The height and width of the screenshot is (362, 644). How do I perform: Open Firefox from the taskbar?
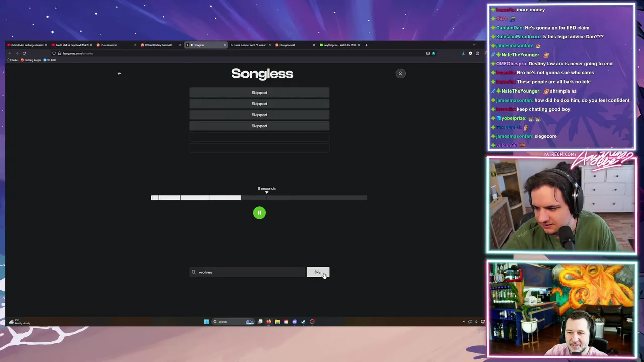(x=269, y=322)
